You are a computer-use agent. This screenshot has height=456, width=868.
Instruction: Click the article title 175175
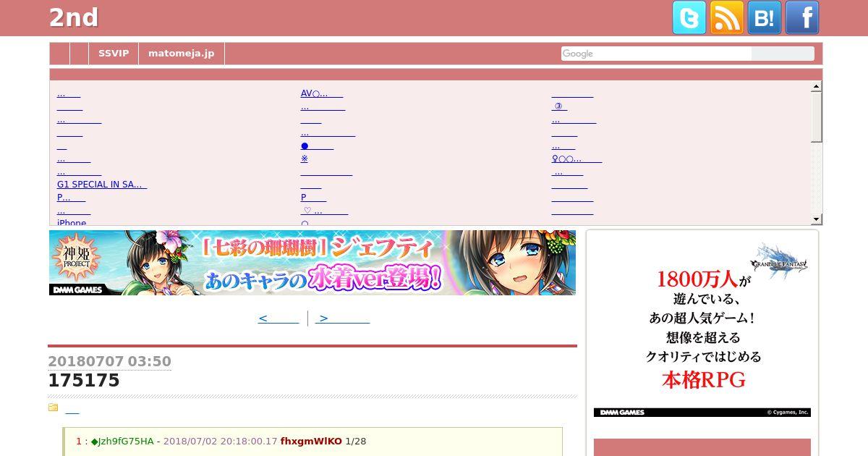(84, 381)
